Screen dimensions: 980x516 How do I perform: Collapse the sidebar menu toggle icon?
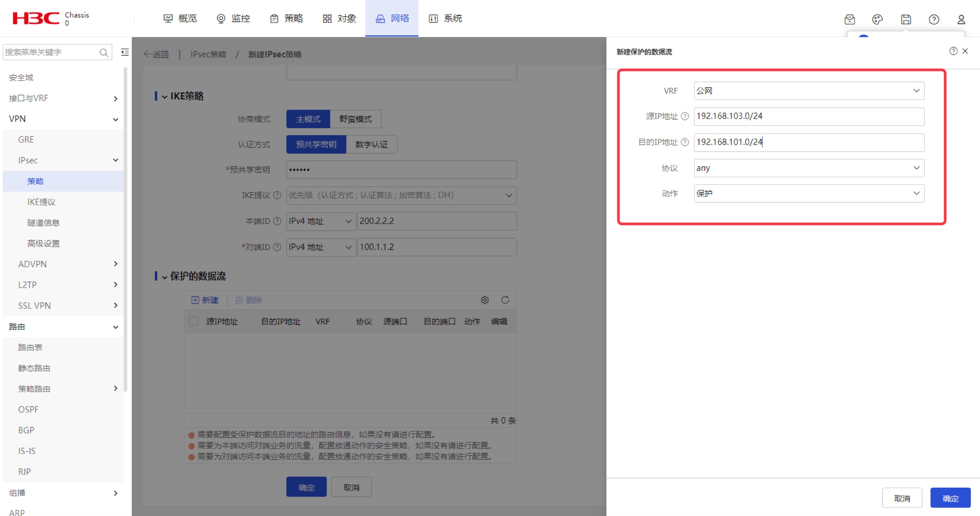[x=125, y=52]
